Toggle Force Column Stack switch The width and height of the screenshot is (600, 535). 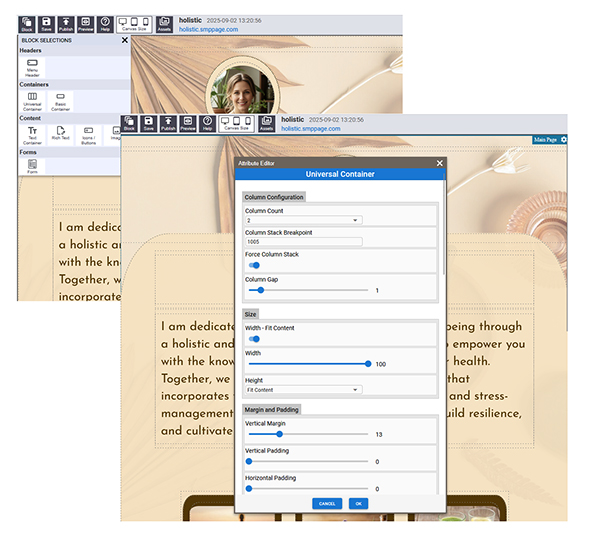254,265
